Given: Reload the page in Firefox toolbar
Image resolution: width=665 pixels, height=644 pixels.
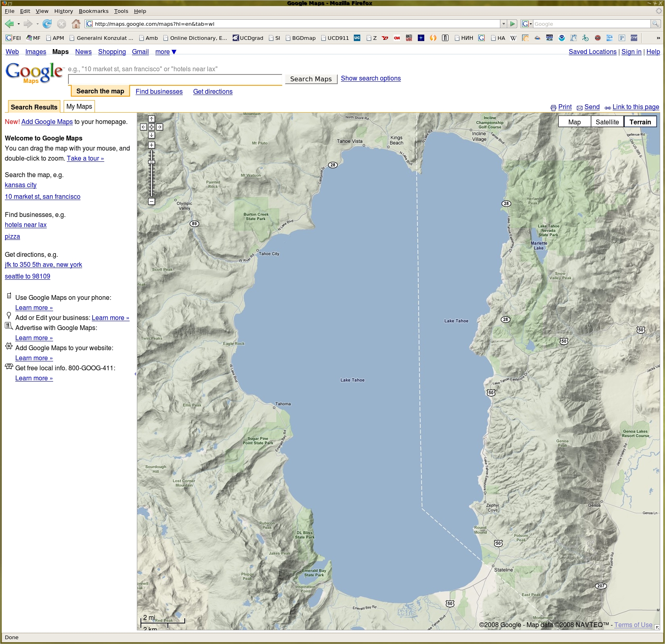Looking at the screenshot, I should click(x=47, y=24).
